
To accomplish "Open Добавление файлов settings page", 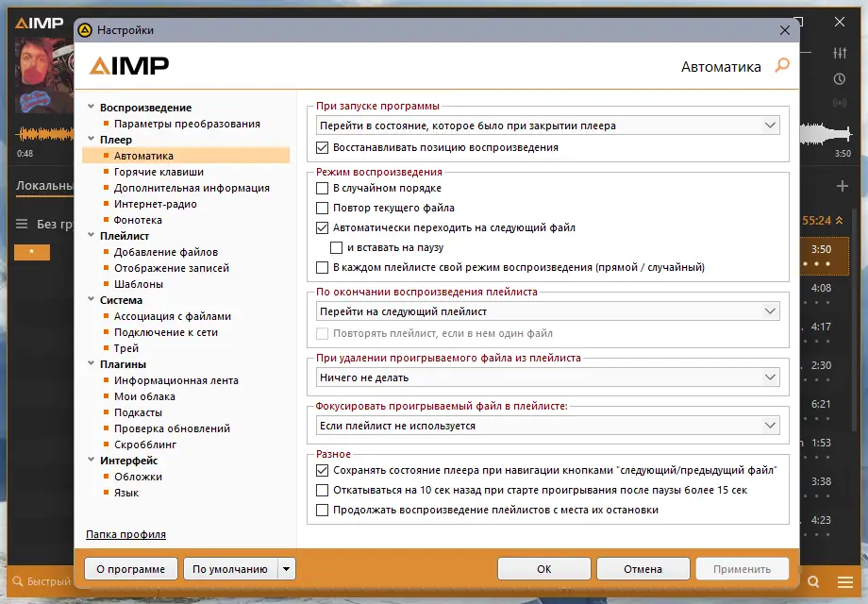I will [x=166, y=252].
